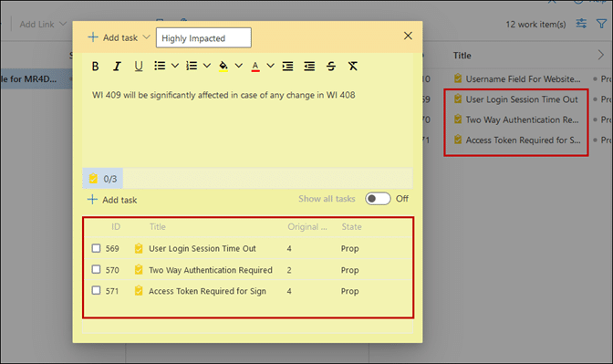Image resolution: width=613 pixels, height=364 pixels.
Task: Edit the Highly Impacted title field
Action: (203, 38)
